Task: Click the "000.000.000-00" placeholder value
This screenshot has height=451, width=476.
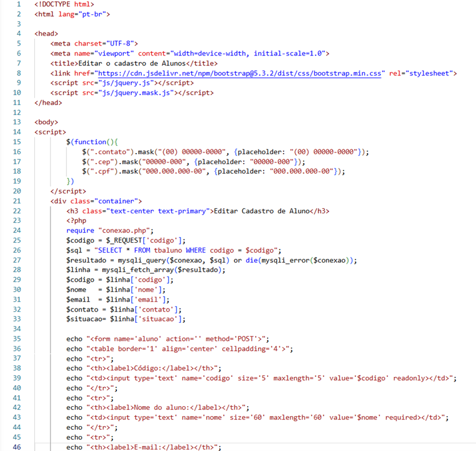Action: click(x=303, y=172)
